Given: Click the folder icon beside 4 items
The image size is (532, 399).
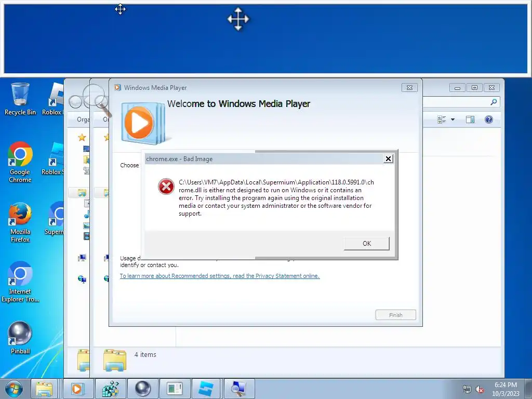Looking at the screenshot, I should [115, 360].
